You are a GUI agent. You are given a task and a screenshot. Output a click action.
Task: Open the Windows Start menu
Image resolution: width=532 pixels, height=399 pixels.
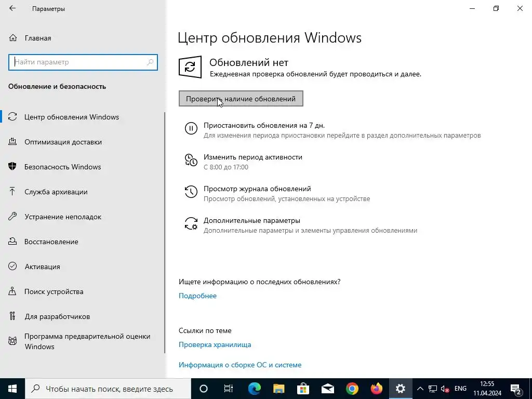click(x=12, y=389)
